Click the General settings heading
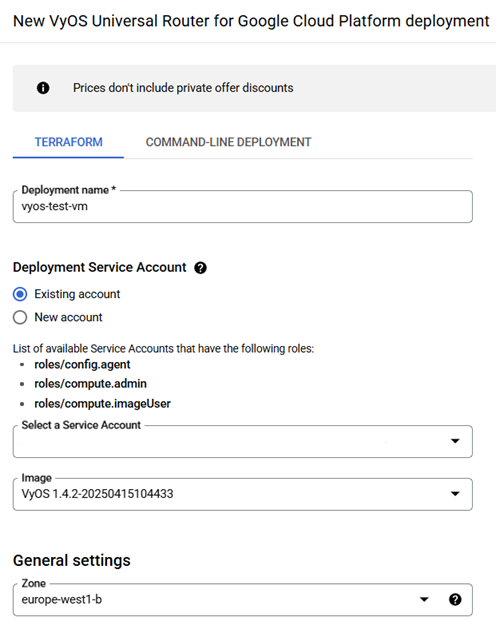Viewport: 496px width, 637px height. pos(71,560)
